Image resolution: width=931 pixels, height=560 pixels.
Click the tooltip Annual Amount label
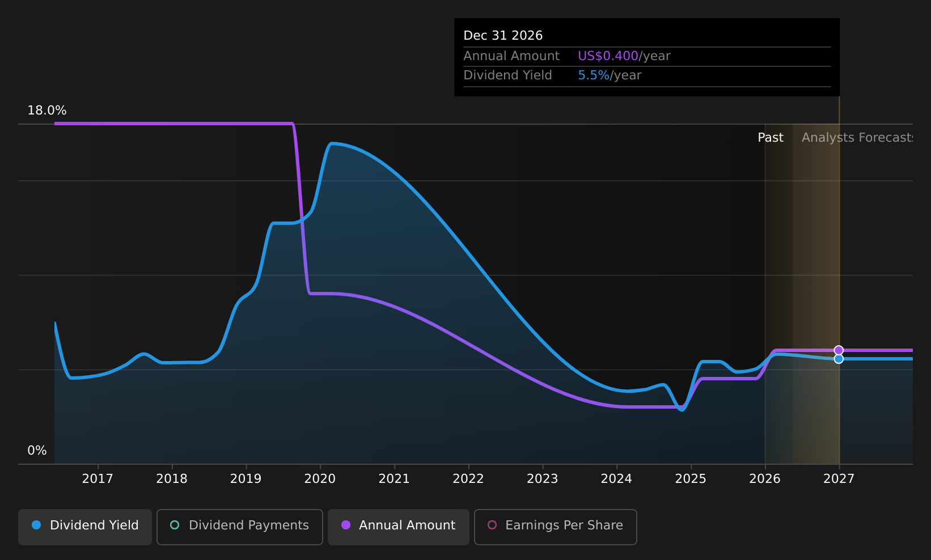[511, 56]
